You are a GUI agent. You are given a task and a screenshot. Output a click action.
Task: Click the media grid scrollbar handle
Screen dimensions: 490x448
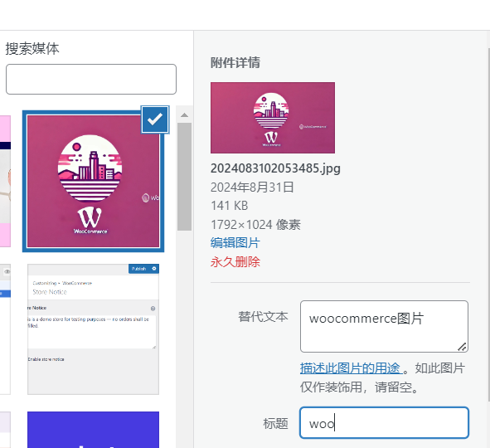click(x=184, y=177)
